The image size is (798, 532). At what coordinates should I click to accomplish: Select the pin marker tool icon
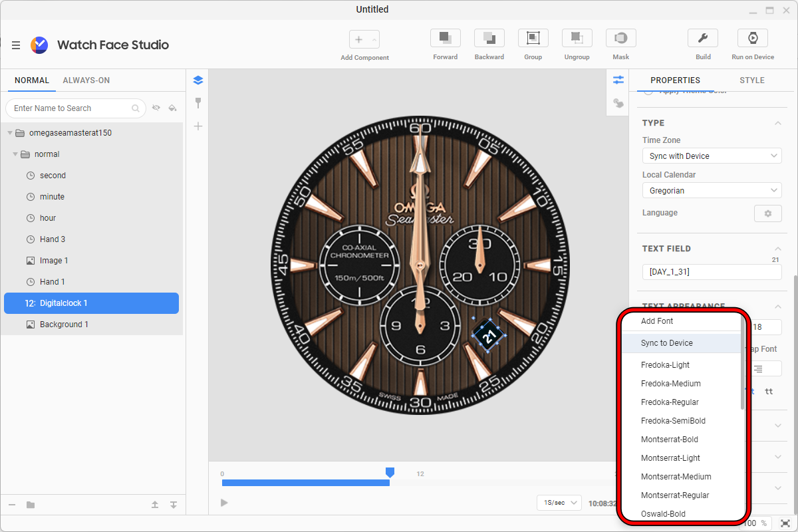coord(198,103)
